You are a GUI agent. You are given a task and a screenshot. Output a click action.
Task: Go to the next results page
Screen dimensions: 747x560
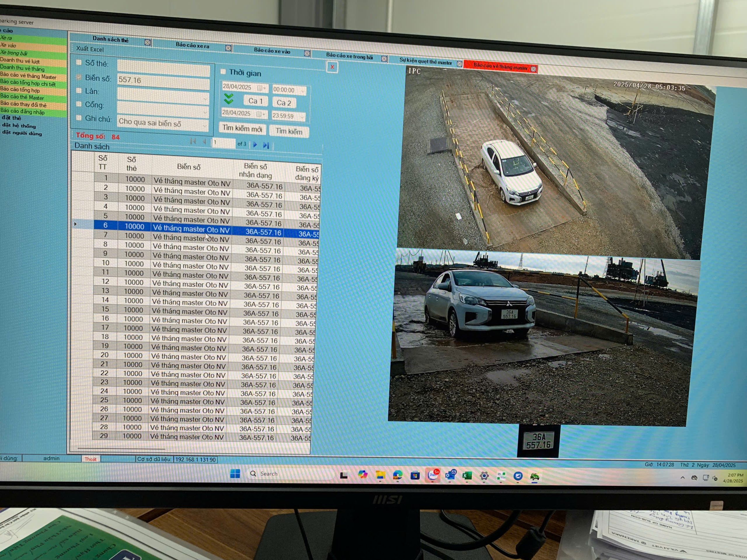coord(255,144)
